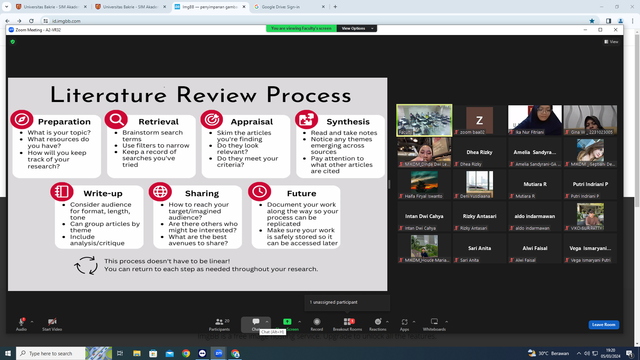
Task: Expand the Audio options arrow
Action: point(32,322)
